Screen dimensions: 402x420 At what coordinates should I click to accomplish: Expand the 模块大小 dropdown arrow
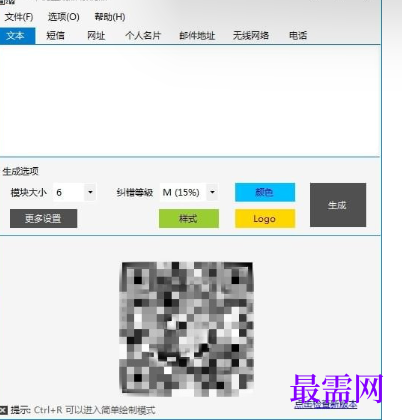[x=90, y=192]
